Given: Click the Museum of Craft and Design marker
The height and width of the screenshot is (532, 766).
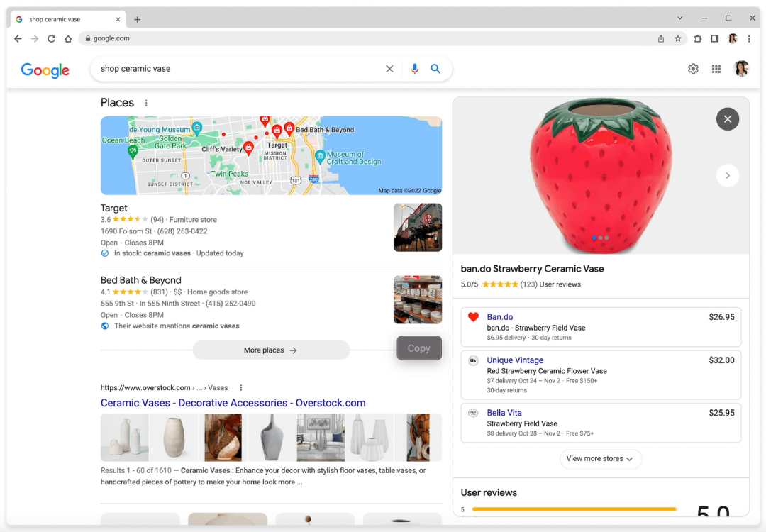Looking at the screenshot, I should [x=320, y=156].
